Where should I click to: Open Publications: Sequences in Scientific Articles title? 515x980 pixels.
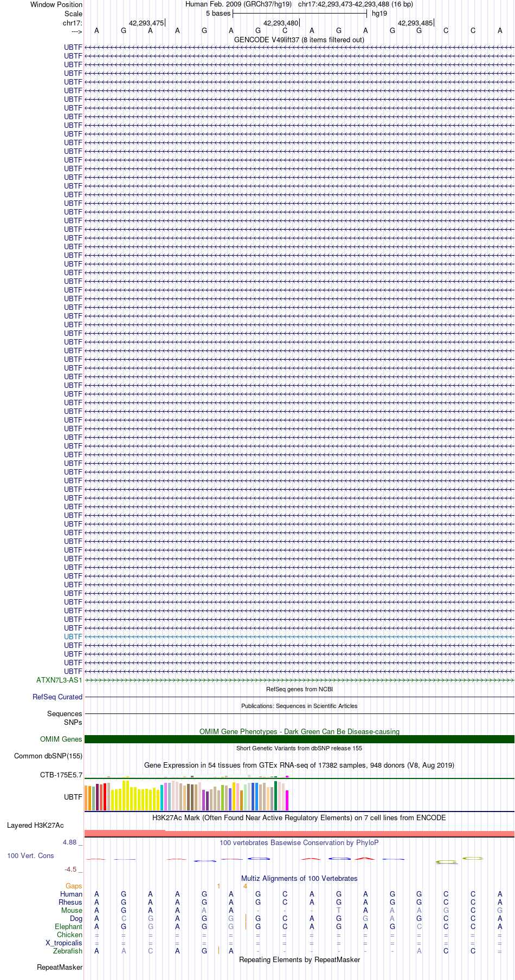[x=299, y=706]
